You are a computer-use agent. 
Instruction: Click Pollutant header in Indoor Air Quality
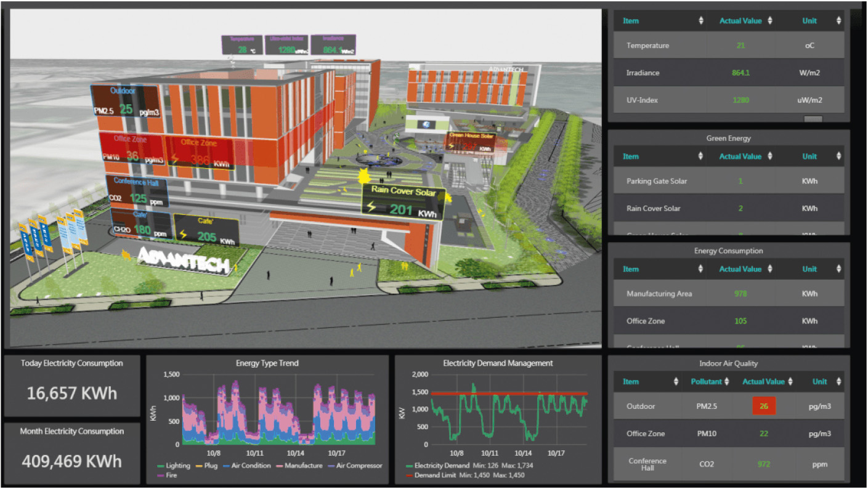[706, 382]
